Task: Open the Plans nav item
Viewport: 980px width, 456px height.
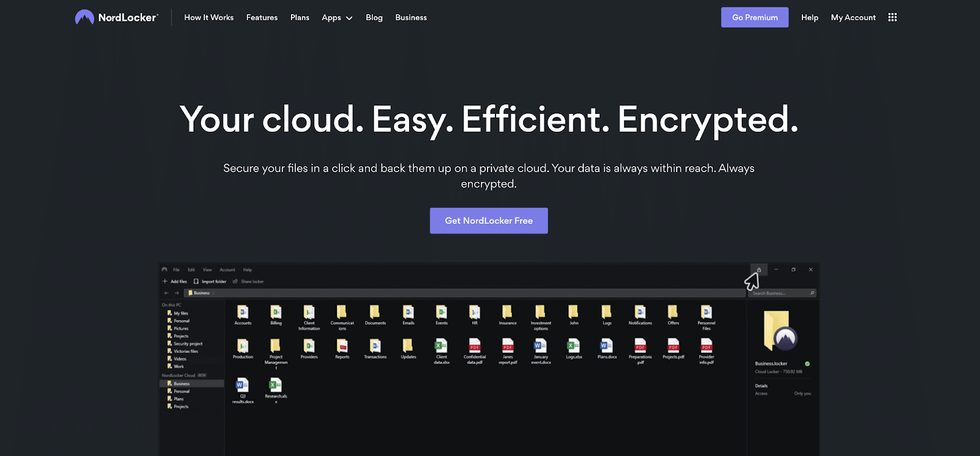Action: point(300,18)
